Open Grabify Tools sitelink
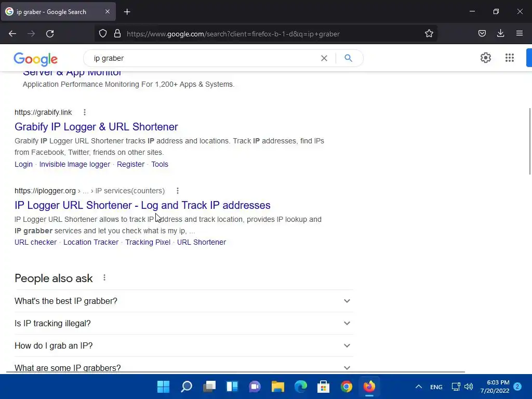Image resolution: width=532 pixels, height=399 pixels. click(x=159, y=164)
